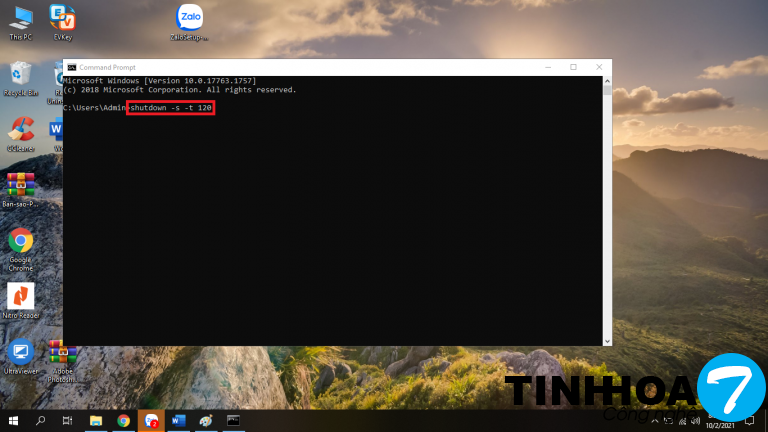Open the This PC desktop icon

(21, 18)
